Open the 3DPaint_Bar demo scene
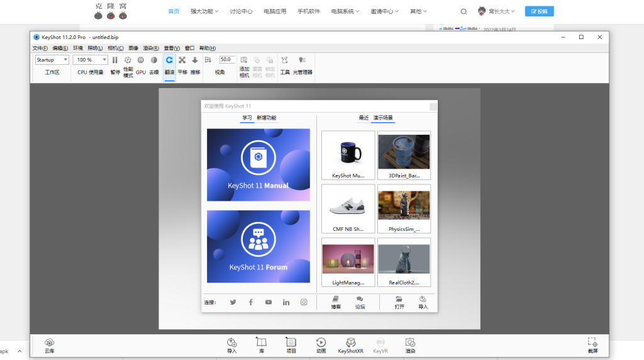 (x=404, y=155)
